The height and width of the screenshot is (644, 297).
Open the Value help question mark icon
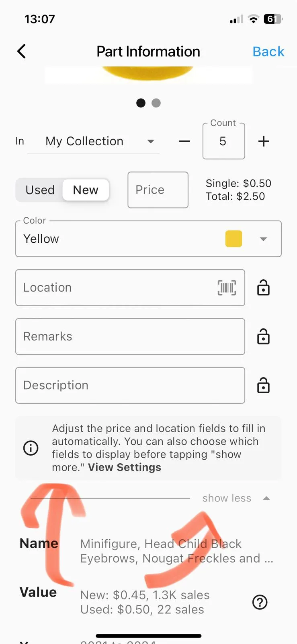[260, 602]
